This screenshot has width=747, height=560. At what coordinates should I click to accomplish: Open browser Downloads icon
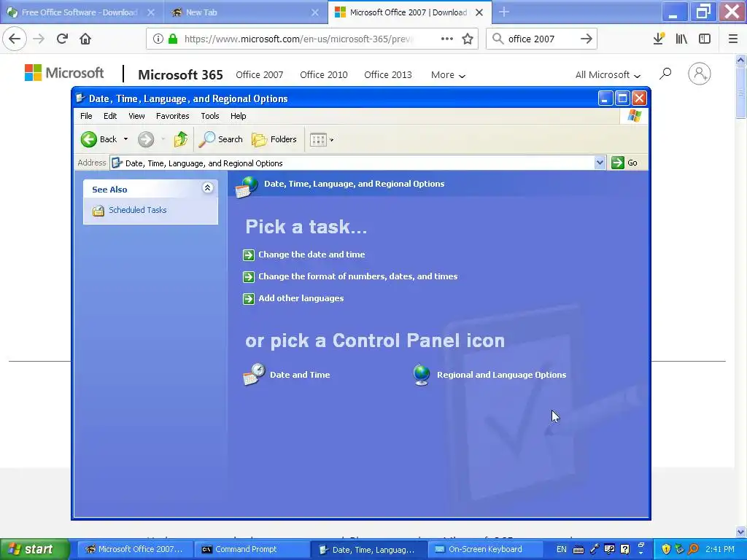click(659, 39)
